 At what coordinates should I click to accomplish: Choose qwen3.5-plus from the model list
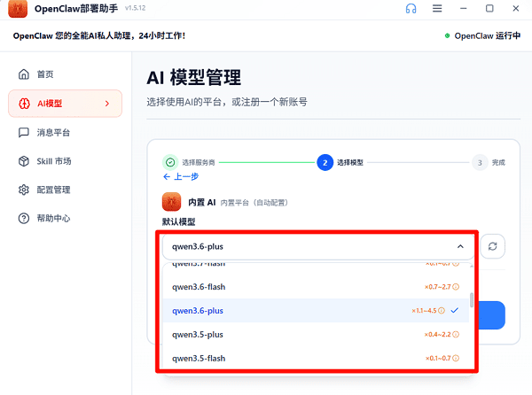point(316,335)
